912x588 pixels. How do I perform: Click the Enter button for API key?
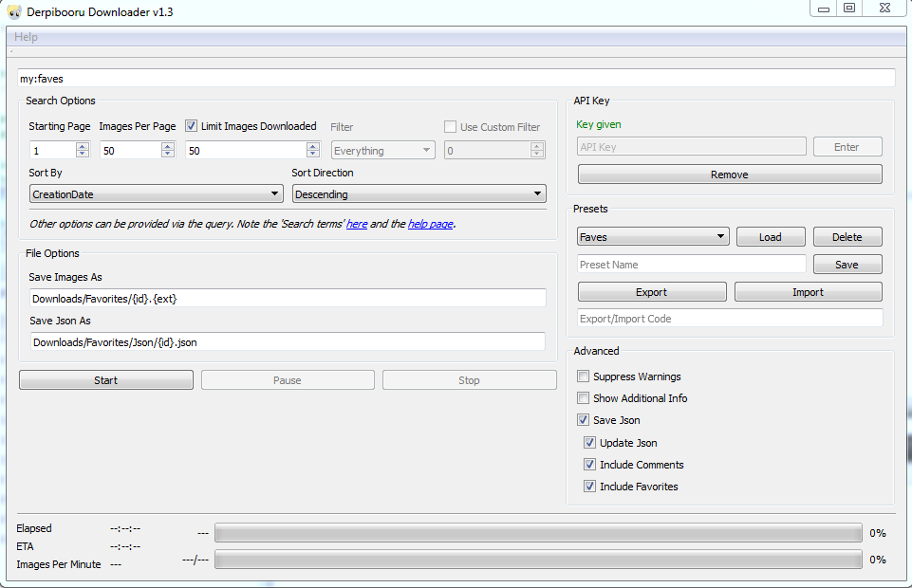click(x=847, y=146)
